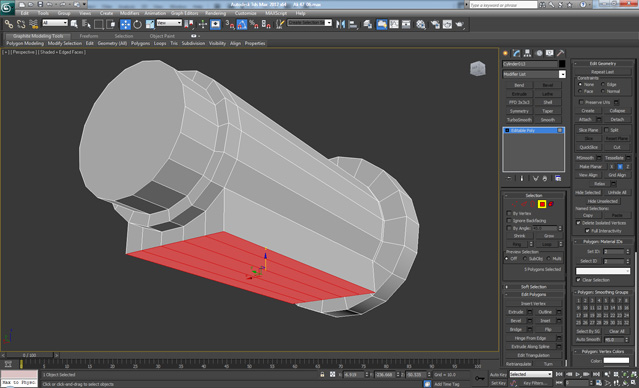Switch to the Object Paint ribbon tab
This screenshot has width=639, height=388.
(x=162, y=36)
